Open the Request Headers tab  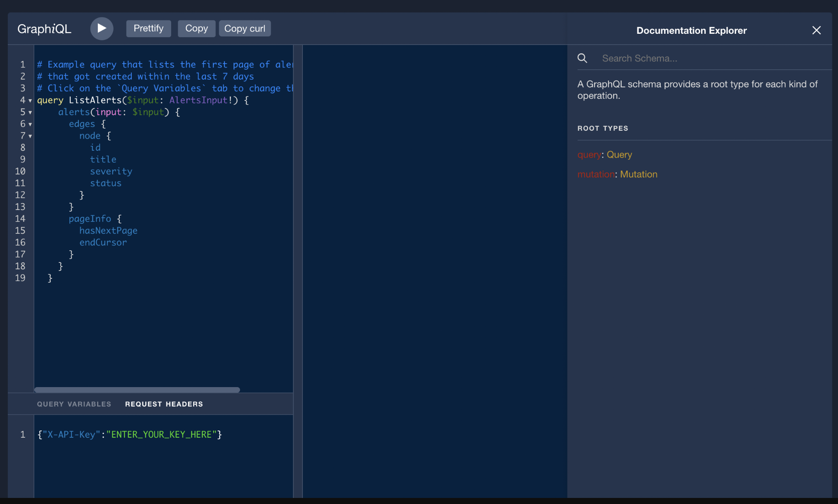click(164, 404)
